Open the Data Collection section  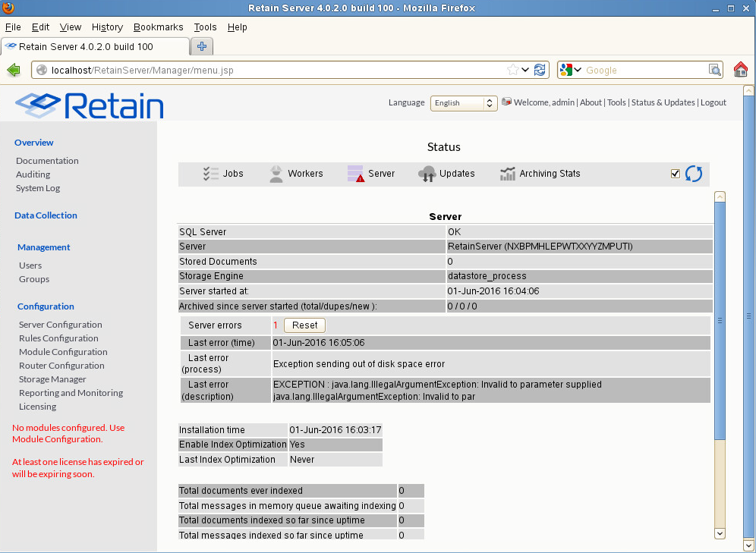[x=46, y=215]
